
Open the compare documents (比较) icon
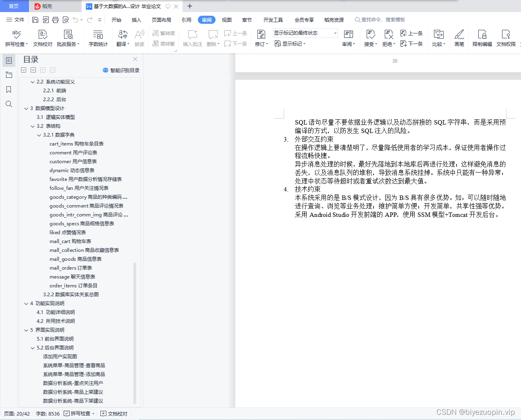click(x=439, y=38)
